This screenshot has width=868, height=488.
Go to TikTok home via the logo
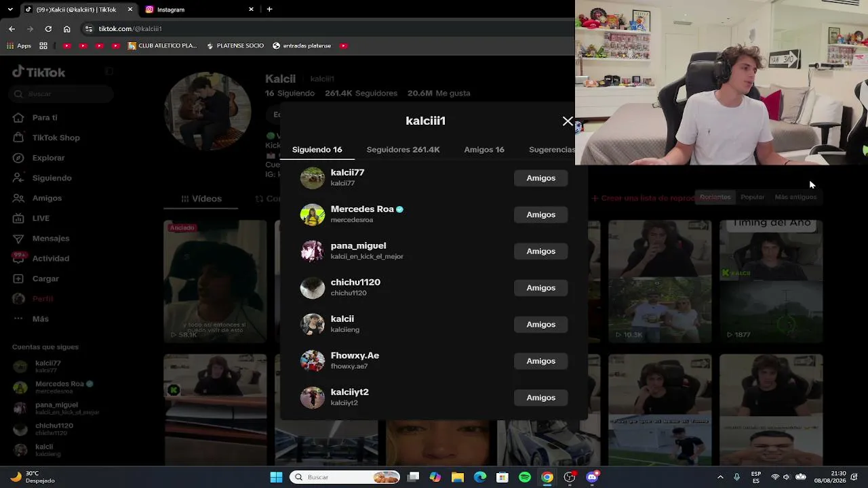pyautogui.click(x=39, y=72)
